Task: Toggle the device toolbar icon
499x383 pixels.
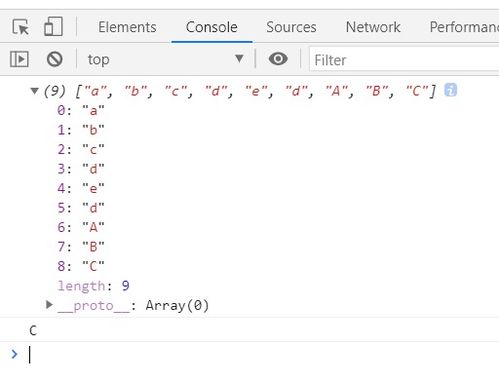Action: (53, 26)
